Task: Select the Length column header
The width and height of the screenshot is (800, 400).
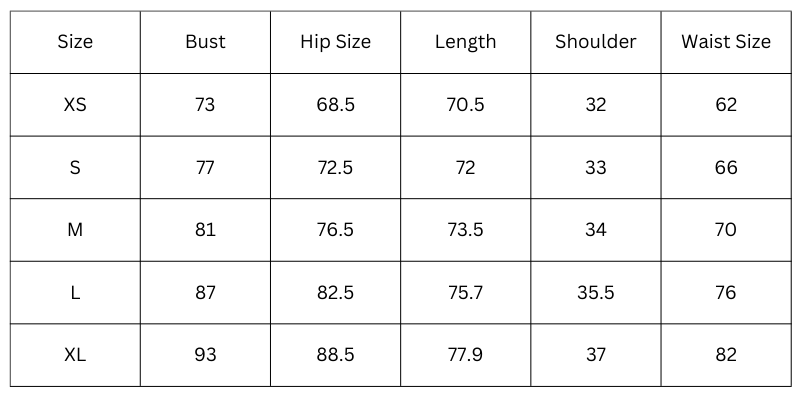Action: pos(465,42)
